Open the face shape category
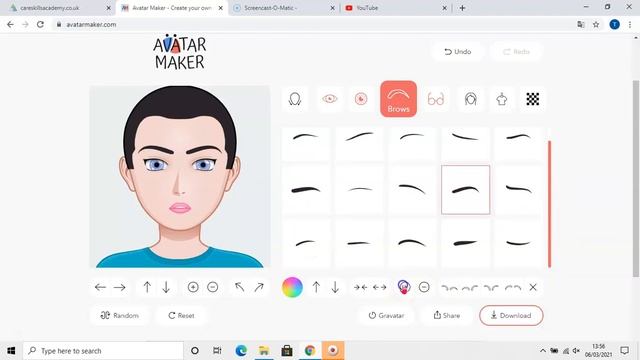Image resolution: width=640 pixels, height=360 pixels. (x=295, y=99)
